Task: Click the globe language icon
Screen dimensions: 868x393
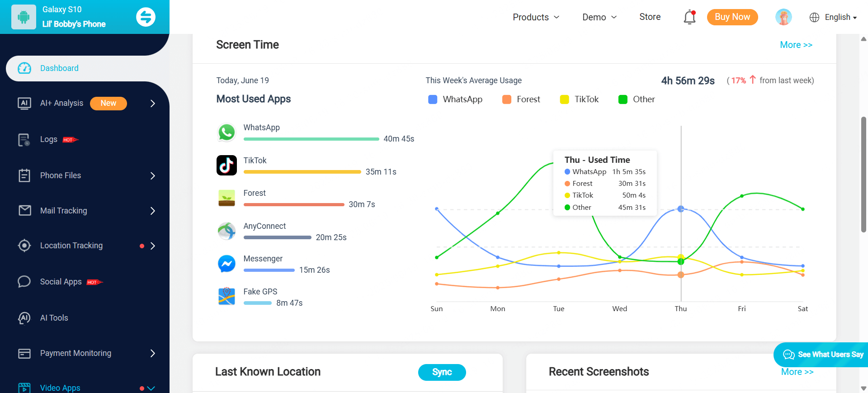Action: tap(814, 17)
